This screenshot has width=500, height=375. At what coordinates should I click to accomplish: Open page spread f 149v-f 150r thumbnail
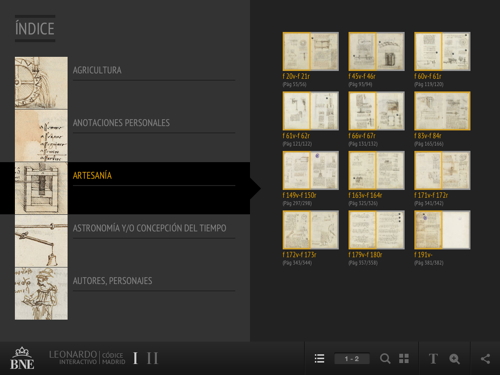[x=311, y=170]
